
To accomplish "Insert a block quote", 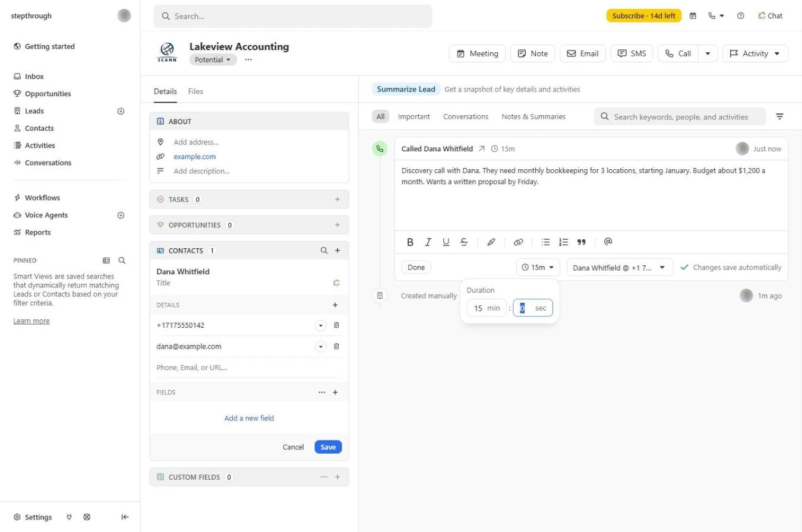I will (x=582, y=242).
